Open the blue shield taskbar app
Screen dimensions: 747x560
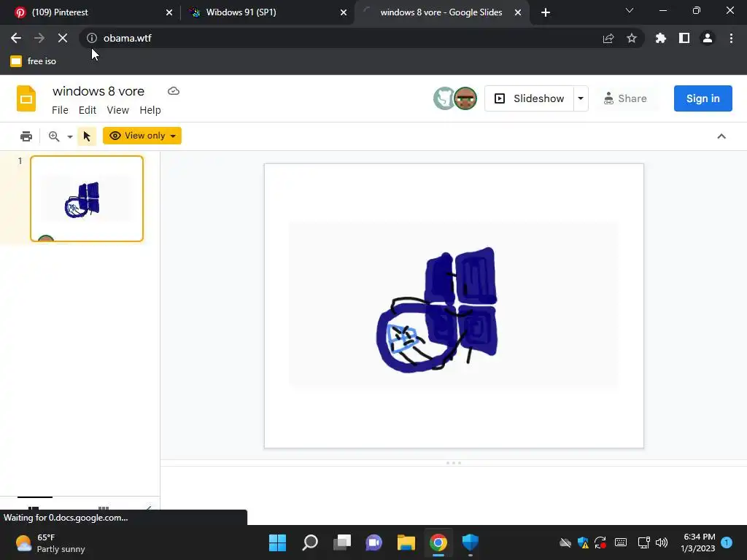471,542
